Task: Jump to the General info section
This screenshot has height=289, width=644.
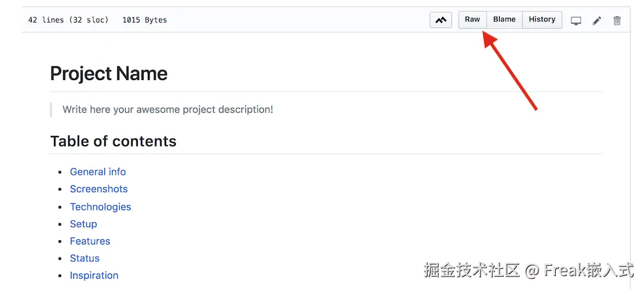Action: 98,172
